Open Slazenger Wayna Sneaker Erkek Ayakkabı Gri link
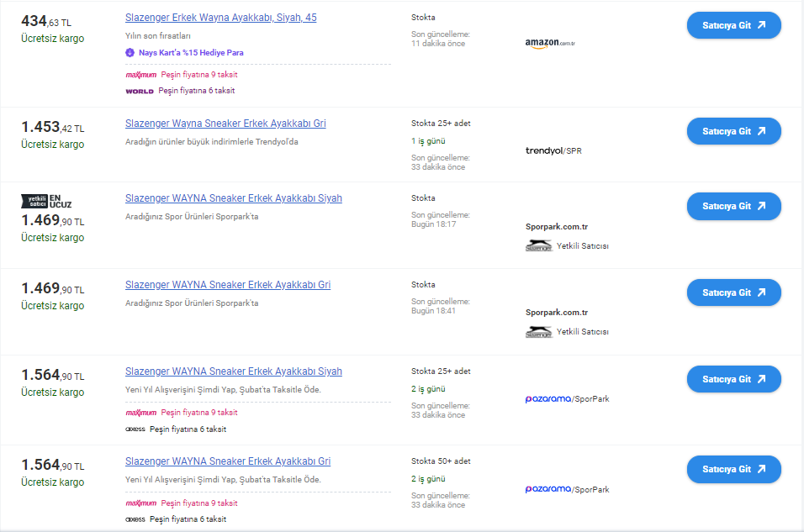Viewport: 804px width, 532px height. coord(225,124)
